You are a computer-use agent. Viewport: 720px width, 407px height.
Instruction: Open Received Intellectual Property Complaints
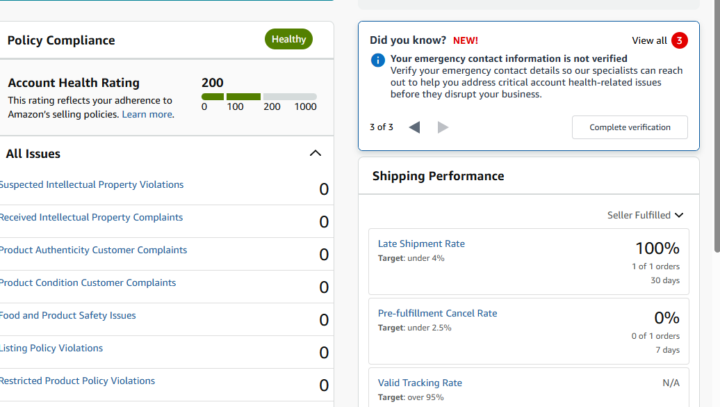pyautogui.click(x=91, y=217)
